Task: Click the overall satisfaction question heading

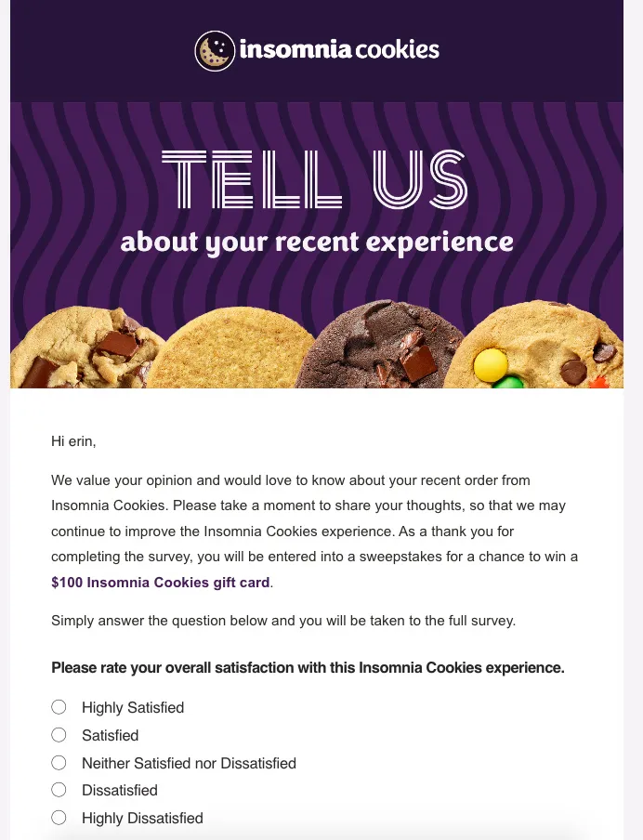Action: click(308, 667)
